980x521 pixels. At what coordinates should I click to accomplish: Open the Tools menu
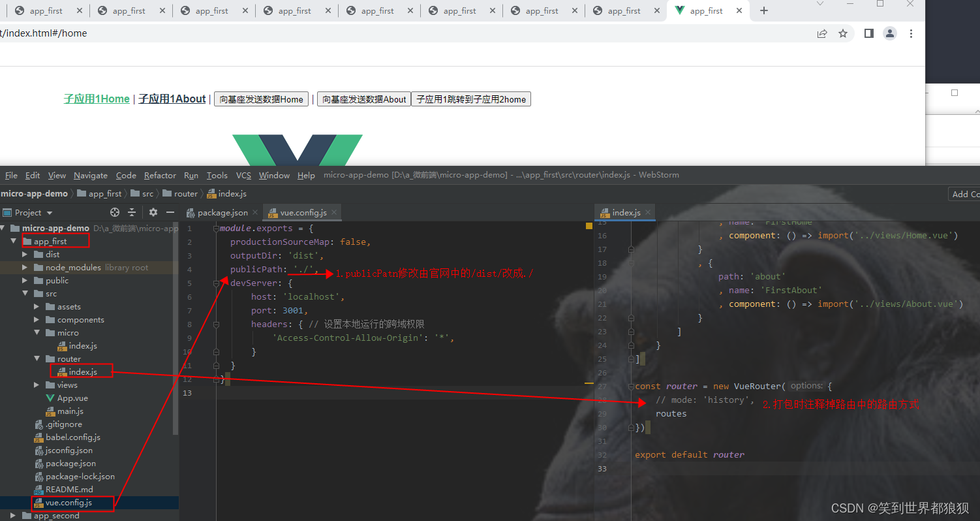click(x=217, y=175)
